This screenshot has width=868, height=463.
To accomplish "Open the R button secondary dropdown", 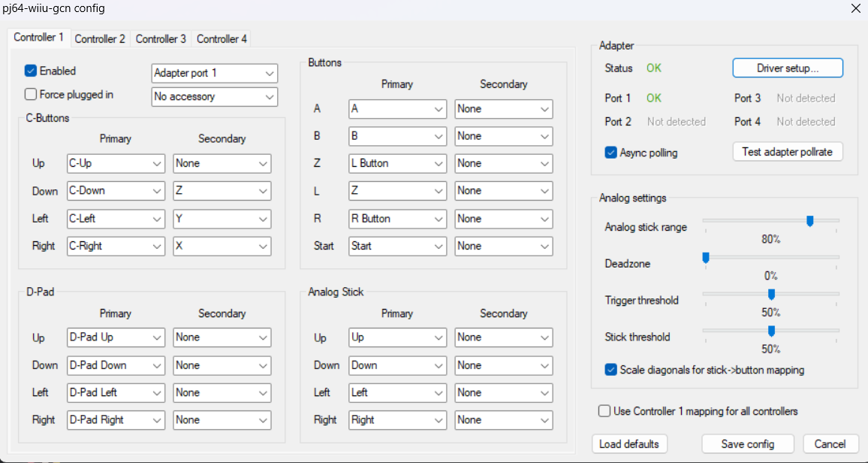I will [504, 219].
